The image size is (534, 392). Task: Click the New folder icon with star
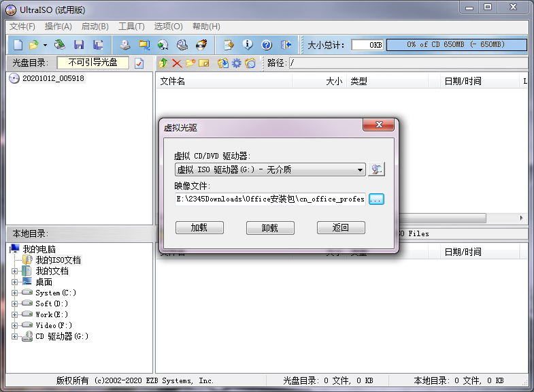pyautogui.click(x=190, y=63)
